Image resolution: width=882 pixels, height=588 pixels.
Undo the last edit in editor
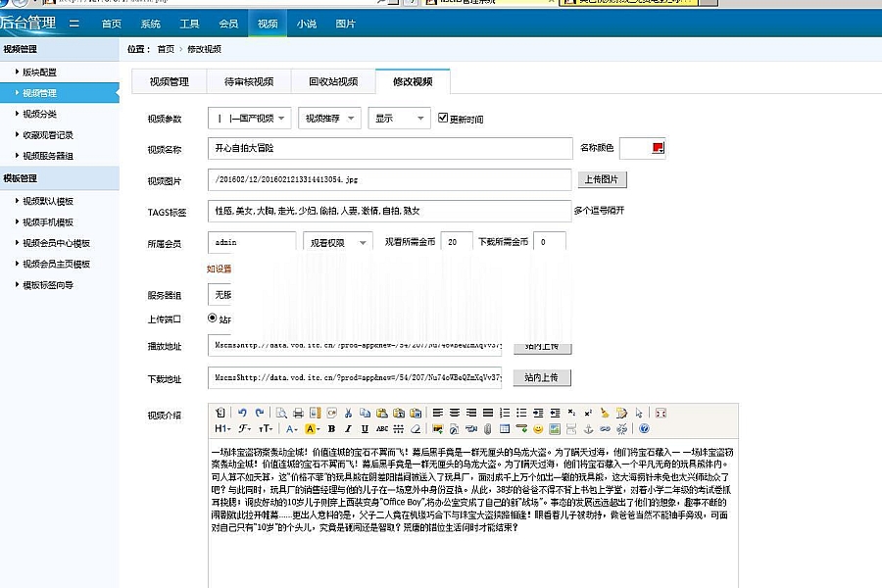coord(242,413)
